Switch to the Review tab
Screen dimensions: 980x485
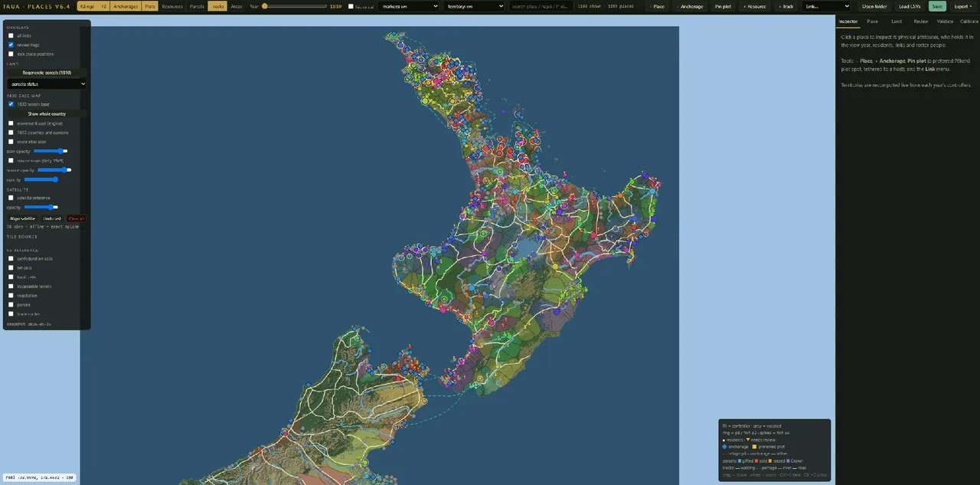point(920,21)
